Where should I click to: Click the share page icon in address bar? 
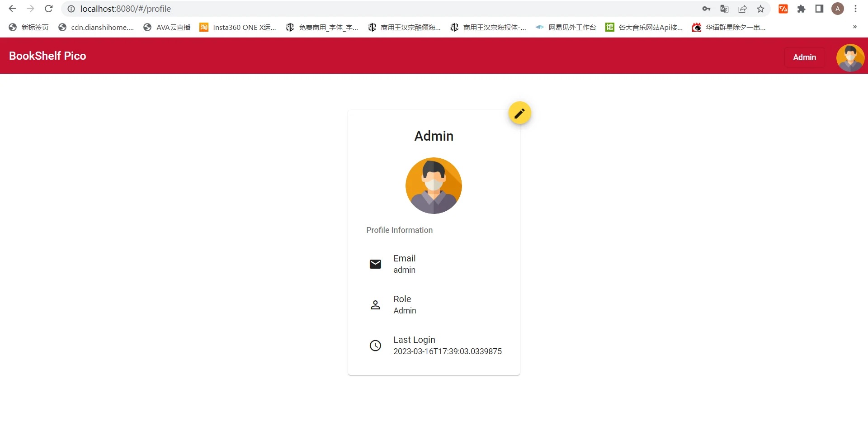(742, 9)
